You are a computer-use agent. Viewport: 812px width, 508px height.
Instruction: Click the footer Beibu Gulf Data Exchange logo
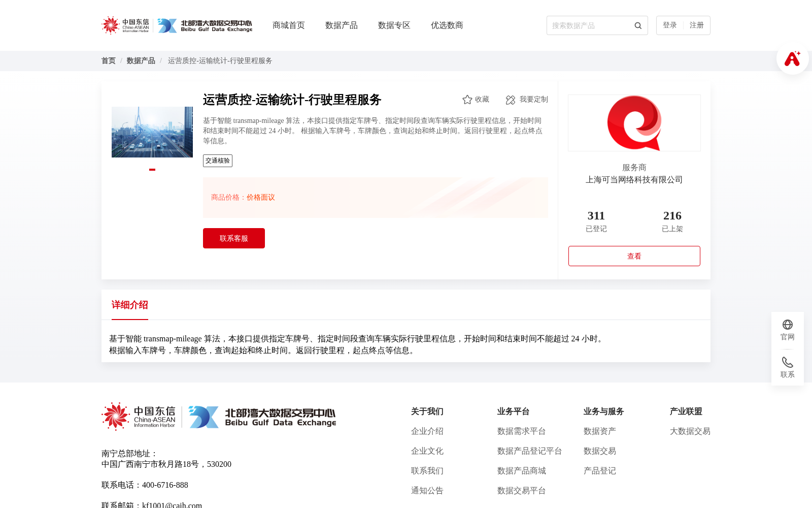(x=262, y=417)
